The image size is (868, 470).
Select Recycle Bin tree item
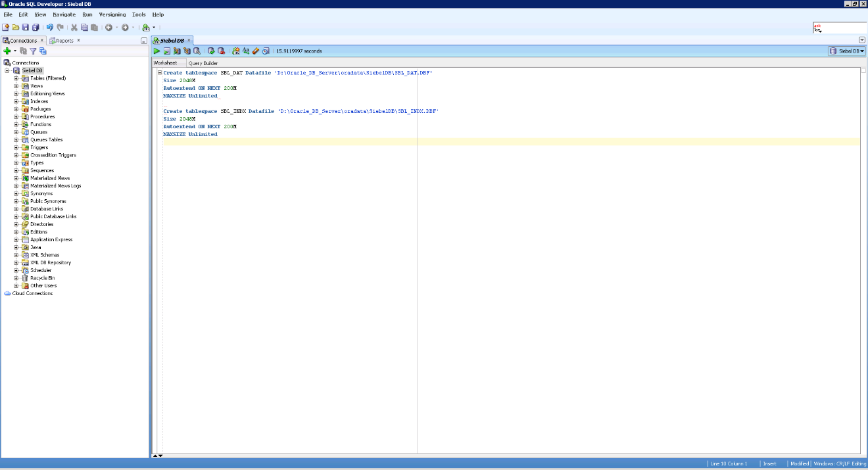tap(43, 278)
